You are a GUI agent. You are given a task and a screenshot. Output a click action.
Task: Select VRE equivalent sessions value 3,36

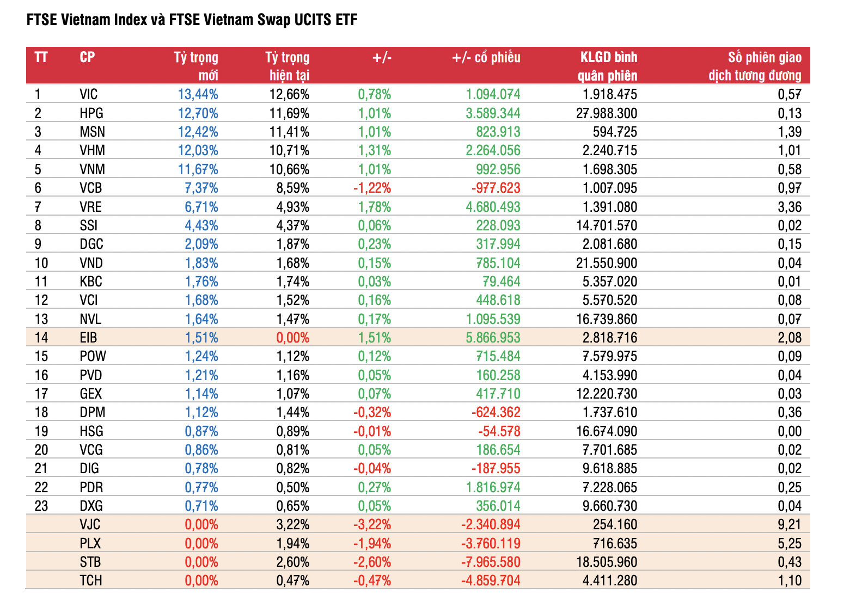coord(789,207)
